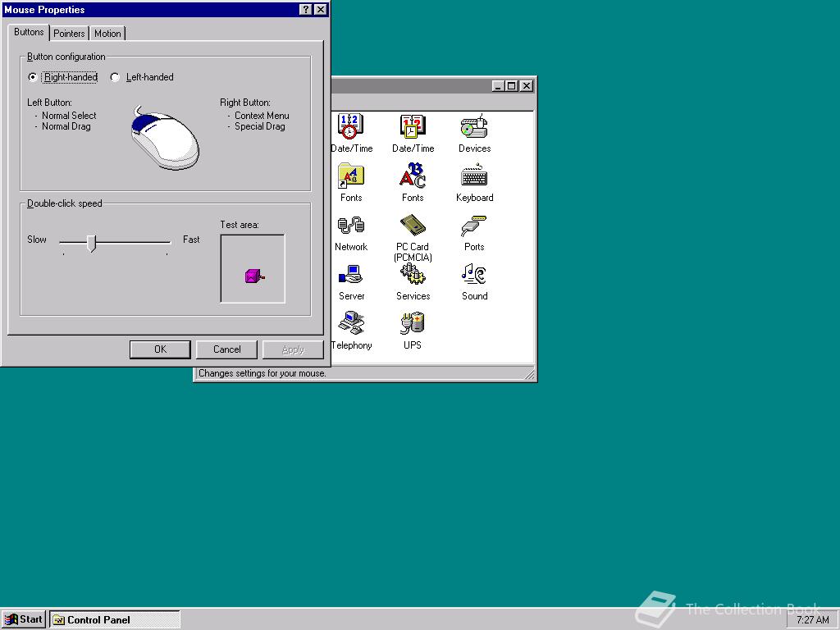The width and height of the screenshot is (840, 630).
Task: Open the Date/Time icon with yellow square clock
Action: coord(413,126)
